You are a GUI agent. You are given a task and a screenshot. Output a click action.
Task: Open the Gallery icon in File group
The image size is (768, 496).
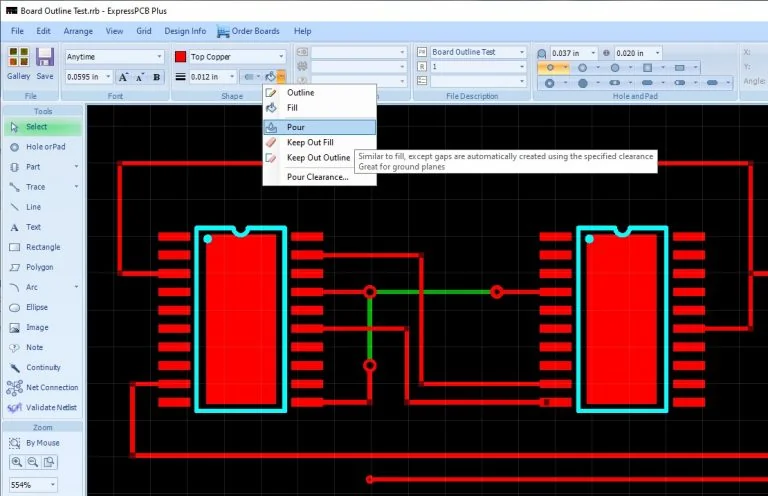point(18,63)
